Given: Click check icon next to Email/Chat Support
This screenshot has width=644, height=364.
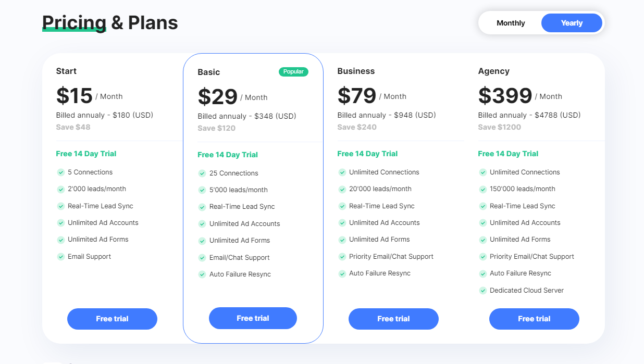Looking at the screenshot, I should click(x=202, y=258).
